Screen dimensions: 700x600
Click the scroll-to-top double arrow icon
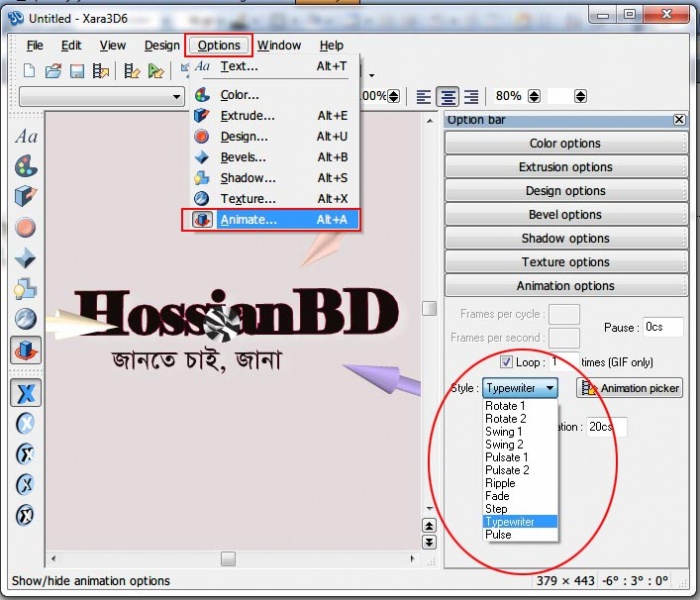(429, 526)
